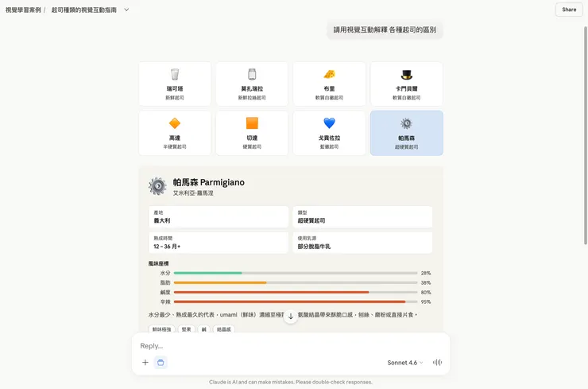
Task: Click the origin cell showing Italy
Action: 219,216
